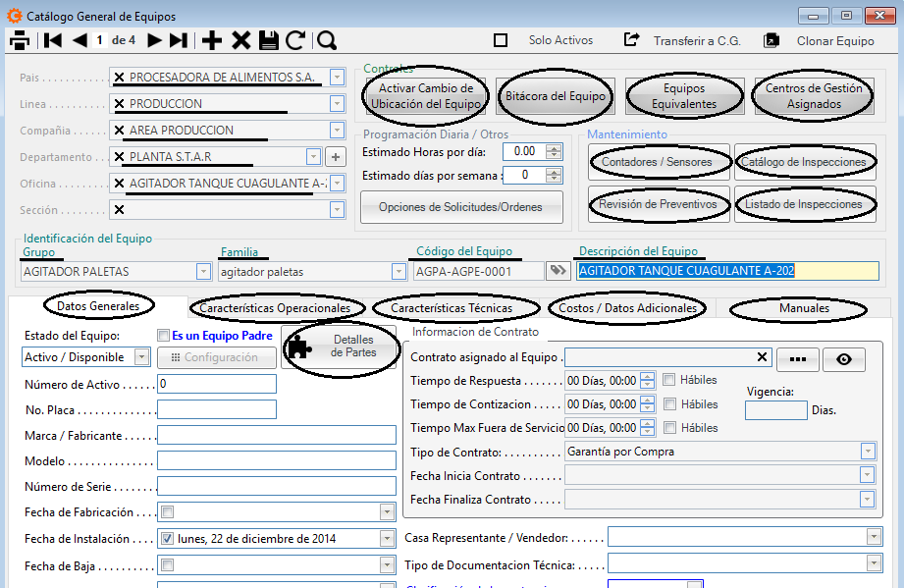The image size is (904, 588).
Task: Click tag icon beside Código del Equipo
Action: (558, 270)
